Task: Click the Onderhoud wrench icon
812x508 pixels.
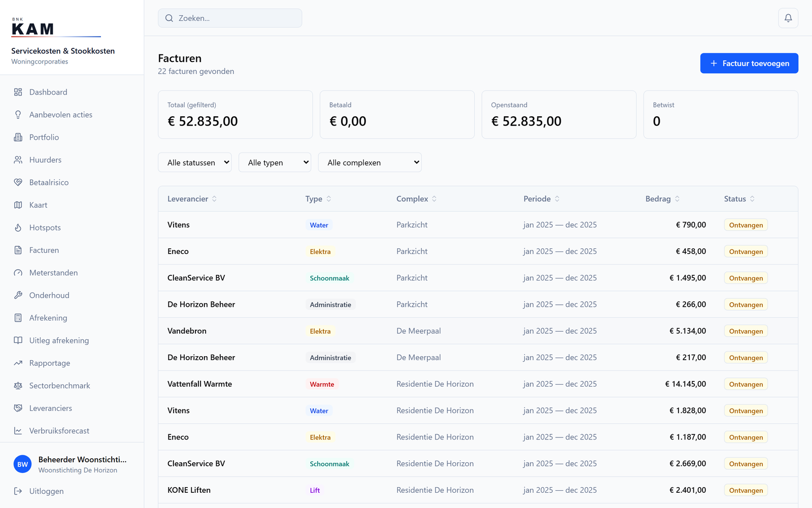Action: 18,295
